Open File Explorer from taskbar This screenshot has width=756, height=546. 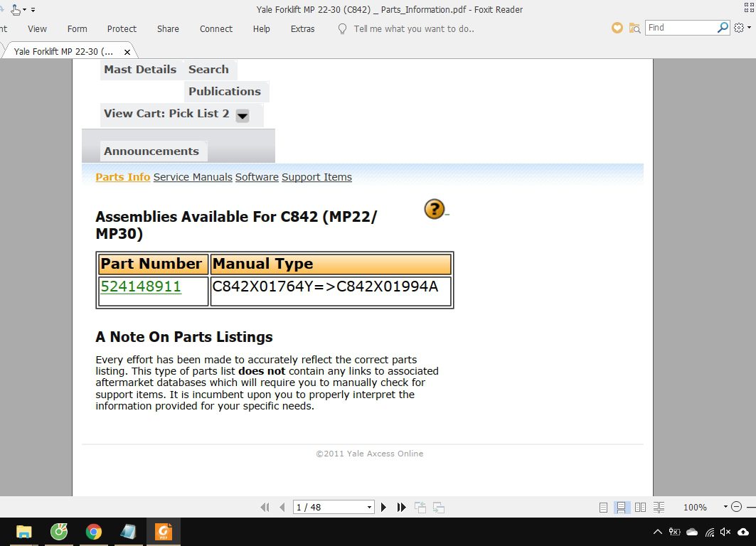[x=23, y=532]
